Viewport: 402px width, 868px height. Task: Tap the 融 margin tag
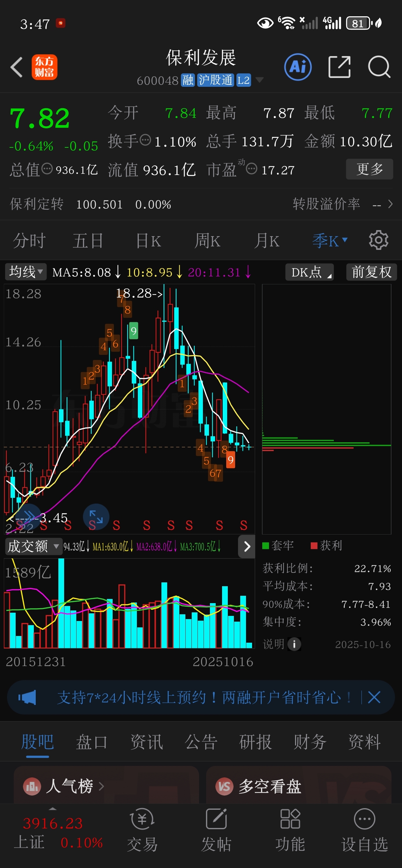click(188, 80)
